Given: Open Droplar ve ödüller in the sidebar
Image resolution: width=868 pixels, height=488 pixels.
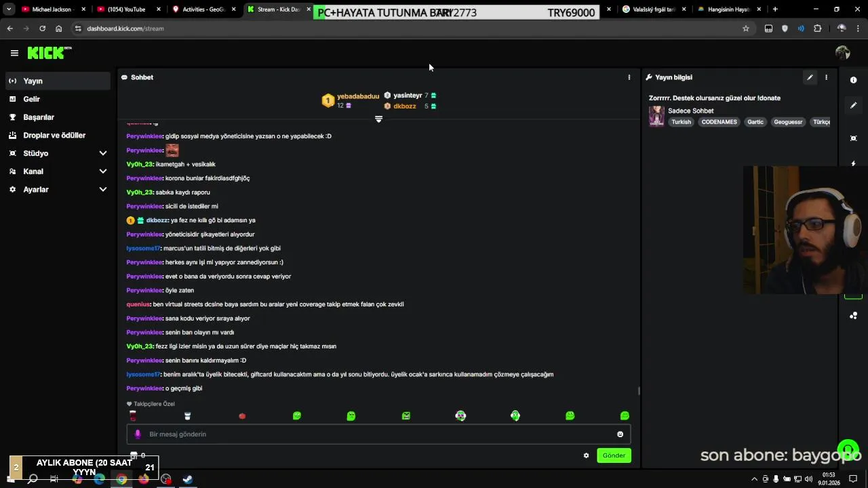Looking at the screenshot, I should click(58, 136).
